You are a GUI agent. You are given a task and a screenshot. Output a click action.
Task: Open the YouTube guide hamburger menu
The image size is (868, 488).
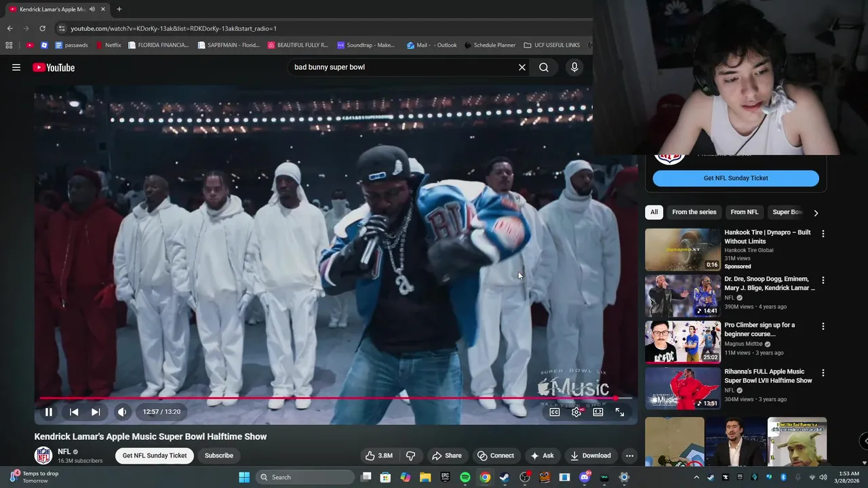pos(16,67)
